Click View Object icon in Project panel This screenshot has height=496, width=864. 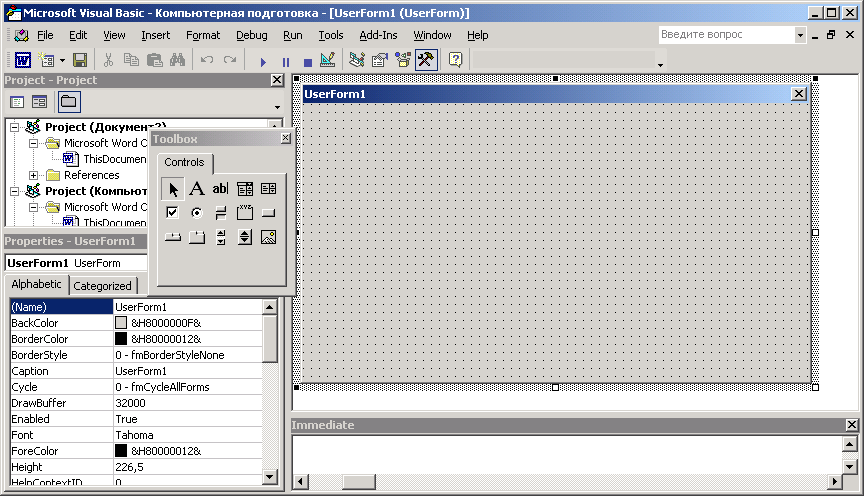[40, 102]
